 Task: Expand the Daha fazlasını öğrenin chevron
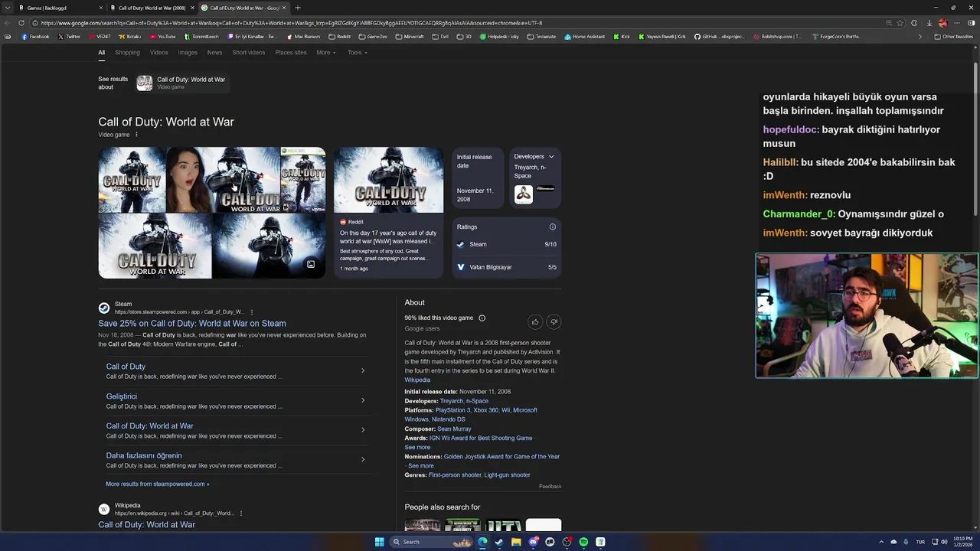pos(363,459)
